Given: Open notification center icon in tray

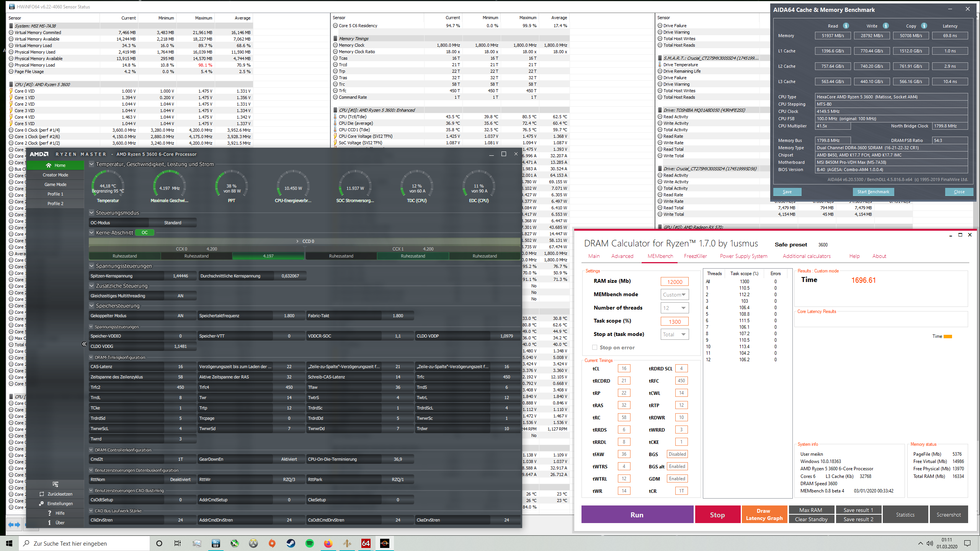Looking at the screenshot, I should pyautogui.click(x=967, y=543).
